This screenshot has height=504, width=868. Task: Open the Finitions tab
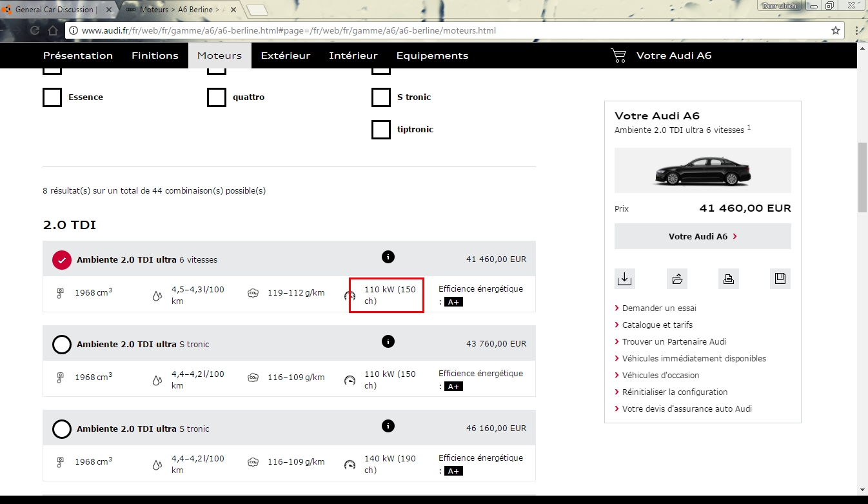[x=155, y=55]
